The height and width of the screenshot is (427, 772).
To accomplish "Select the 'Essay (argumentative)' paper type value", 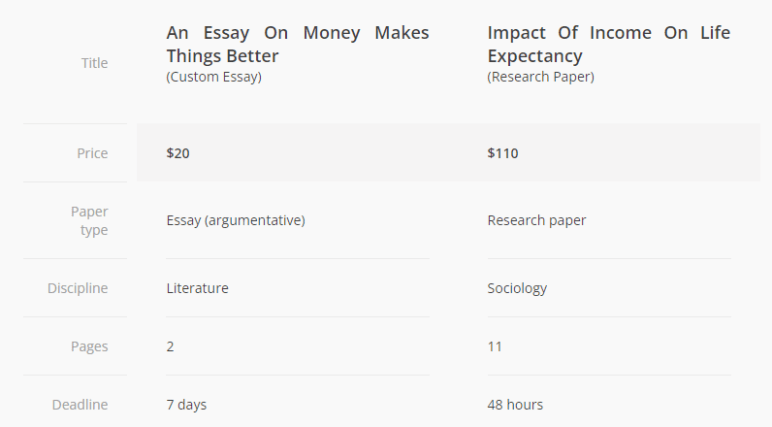I will click(x=236, y=220).
